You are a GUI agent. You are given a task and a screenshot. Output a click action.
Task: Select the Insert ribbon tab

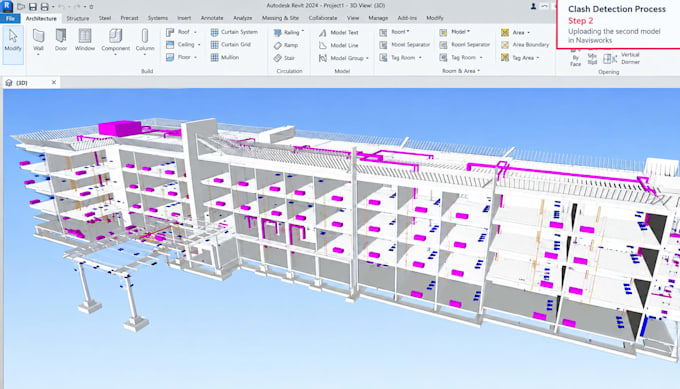coord(184,18)
